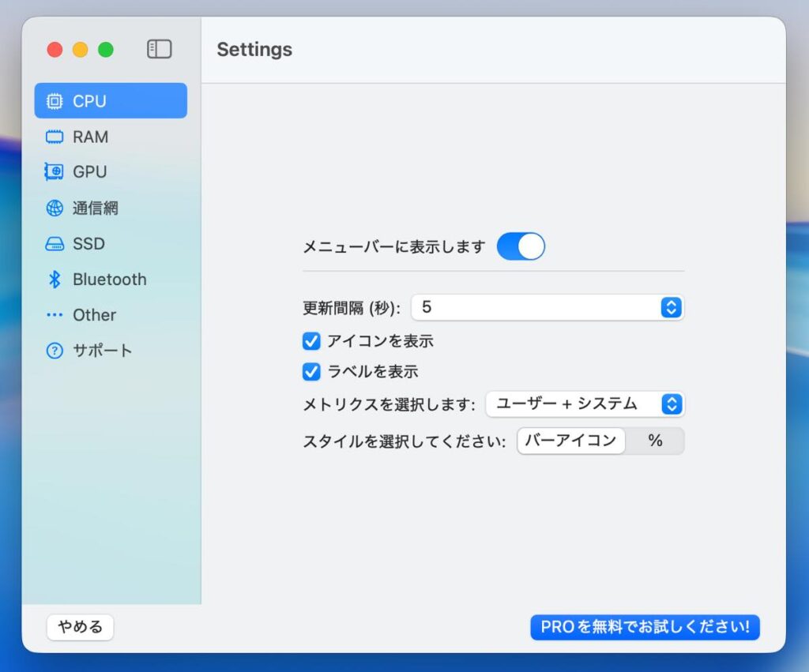Image resolution: width=809 pixels, height=672 pixels.
Task: Click the GPU card icon
Action: pos(55,172)
